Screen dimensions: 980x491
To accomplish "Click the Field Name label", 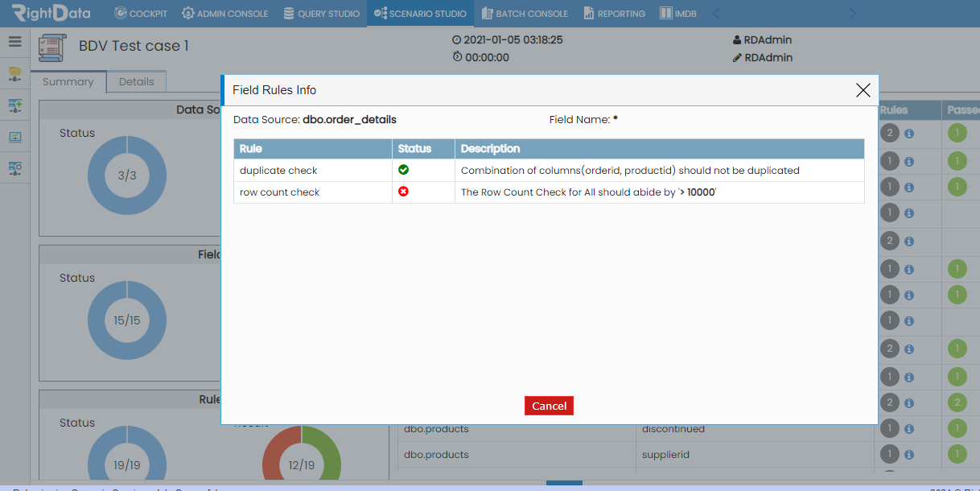I will click(x=579, y=119).
